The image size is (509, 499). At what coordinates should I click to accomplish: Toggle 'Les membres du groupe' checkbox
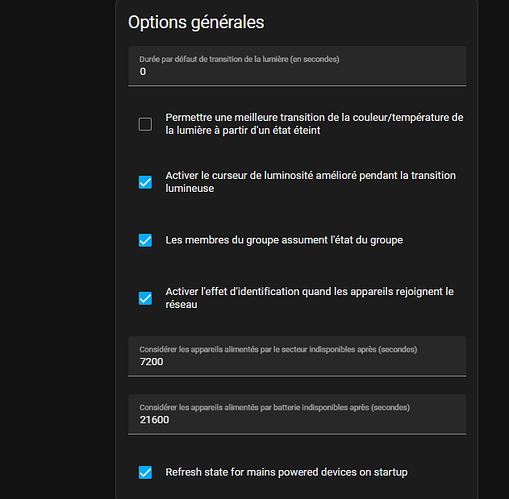[145, 240]
